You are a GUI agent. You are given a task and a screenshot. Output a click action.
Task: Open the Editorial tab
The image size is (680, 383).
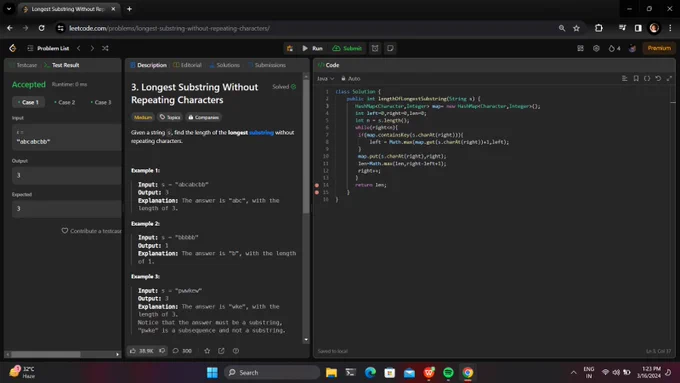(187, 65)
